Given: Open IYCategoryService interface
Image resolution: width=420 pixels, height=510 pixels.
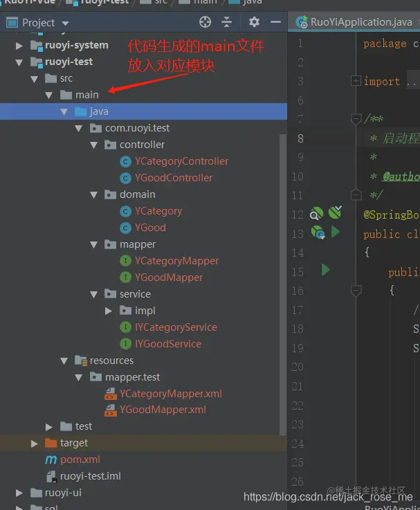Looking at the screenshot, I should 176,327.
